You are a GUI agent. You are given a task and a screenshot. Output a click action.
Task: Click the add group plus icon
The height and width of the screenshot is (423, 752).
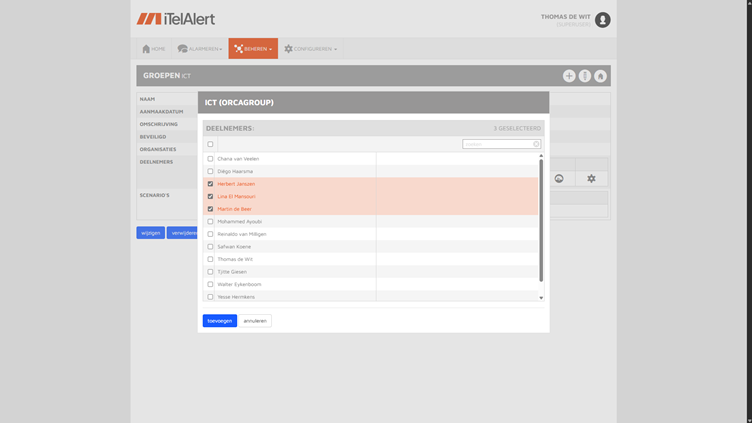pos(569,76)
